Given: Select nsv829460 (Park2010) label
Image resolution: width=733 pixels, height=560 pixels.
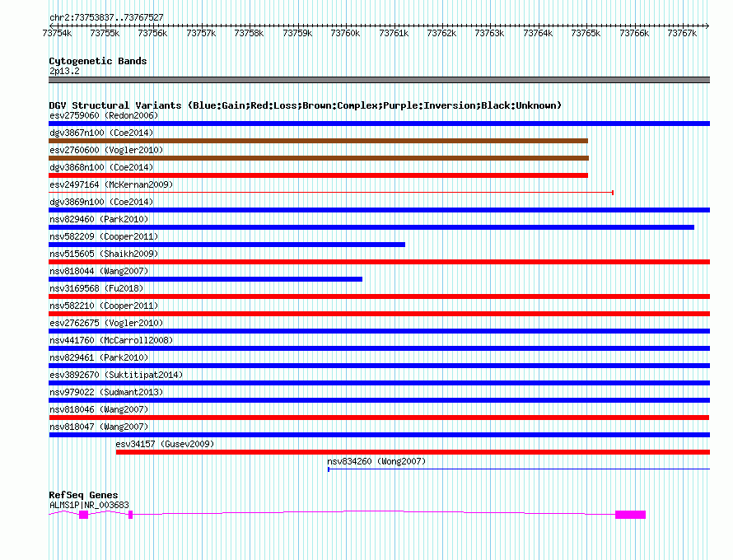Looking at the screenshot, I should click(x=99, y=219).
